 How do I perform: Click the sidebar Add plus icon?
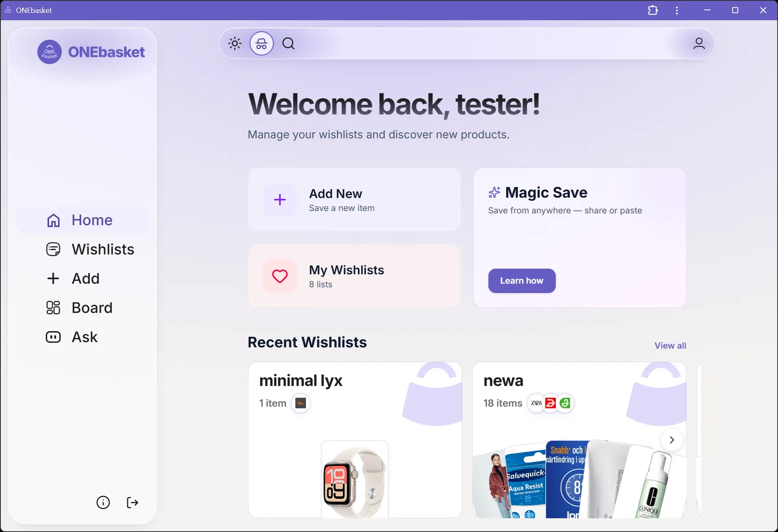tap(53, 279)
